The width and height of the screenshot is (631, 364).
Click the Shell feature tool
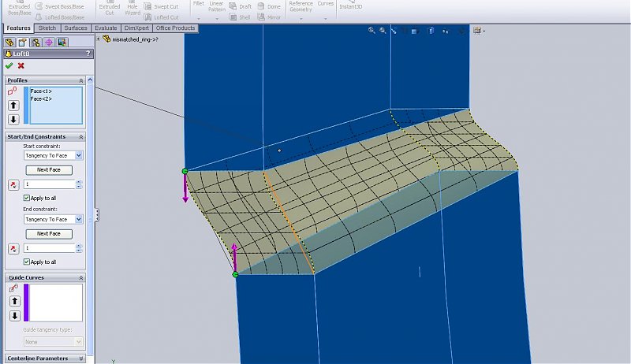pyautogui.click(x=240, y=17)
